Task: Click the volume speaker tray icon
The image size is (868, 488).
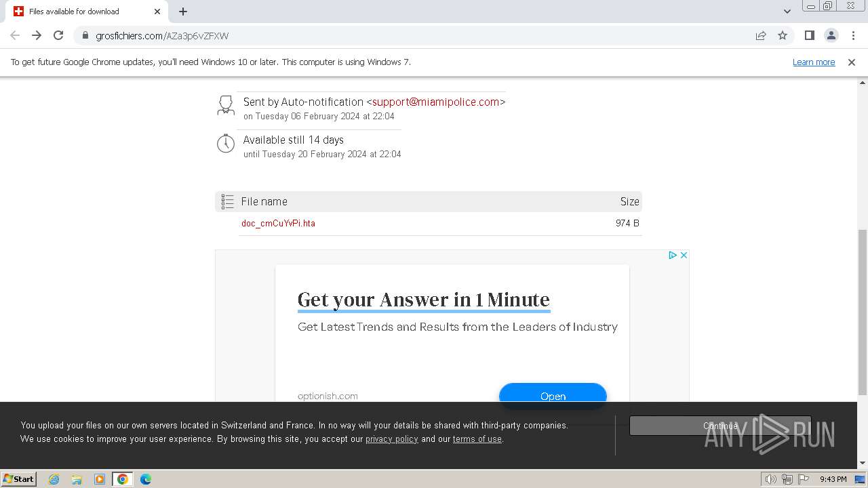Action: pyautogui.click(x=771, y=479)
